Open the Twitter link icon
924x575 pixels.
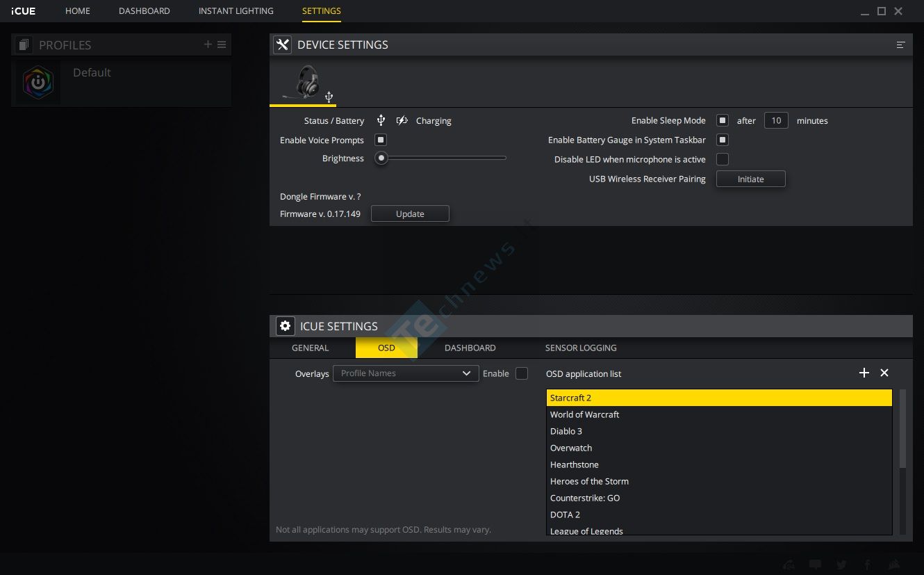(x=841, y=565)
